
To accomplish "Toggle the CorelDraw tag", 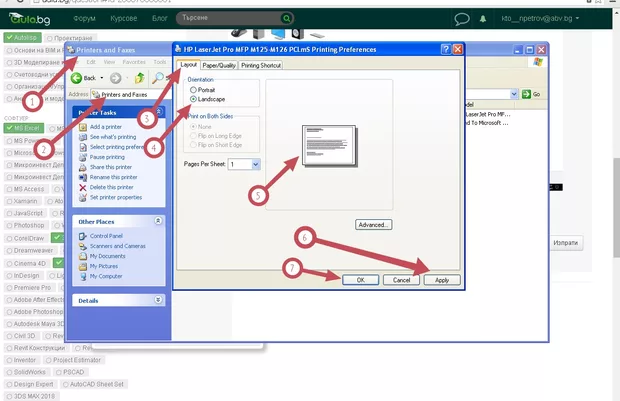I will click(26, 238).
